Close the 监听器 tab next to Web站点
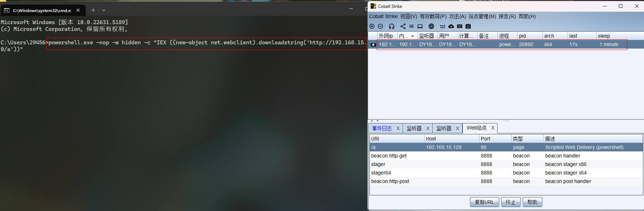This screenshot has width=644, height=211. pos(458,128)
